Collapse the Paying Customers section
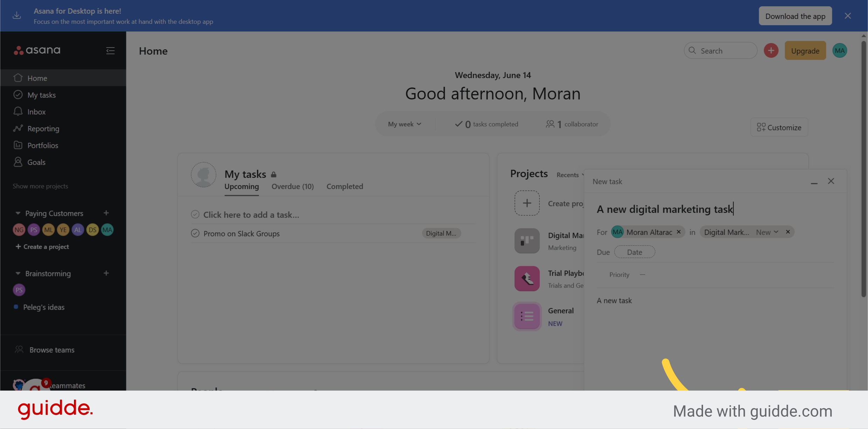The height and width of the screenshot is (429, 868). 18,213
